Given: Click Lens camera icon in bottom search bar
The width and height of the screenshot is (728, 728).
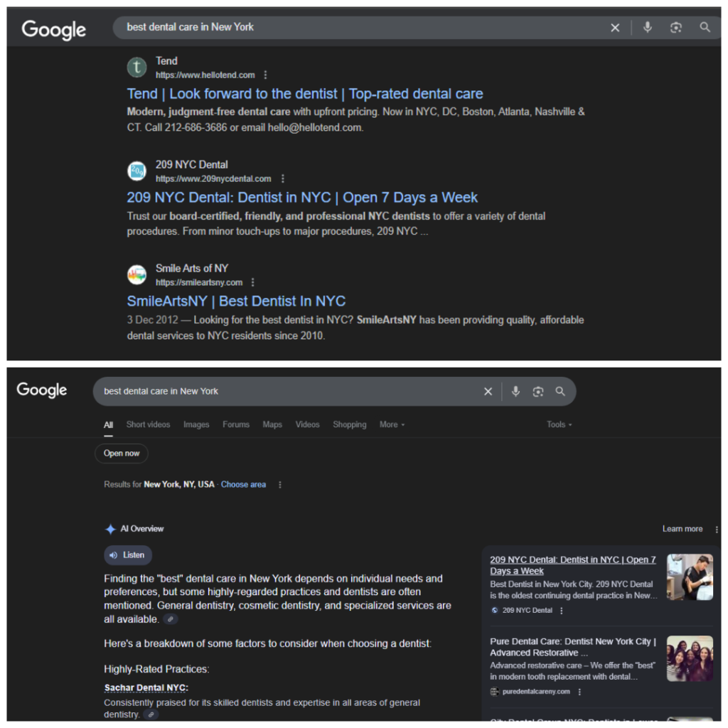Looking at the screenshot, I should tap(537, 392).
